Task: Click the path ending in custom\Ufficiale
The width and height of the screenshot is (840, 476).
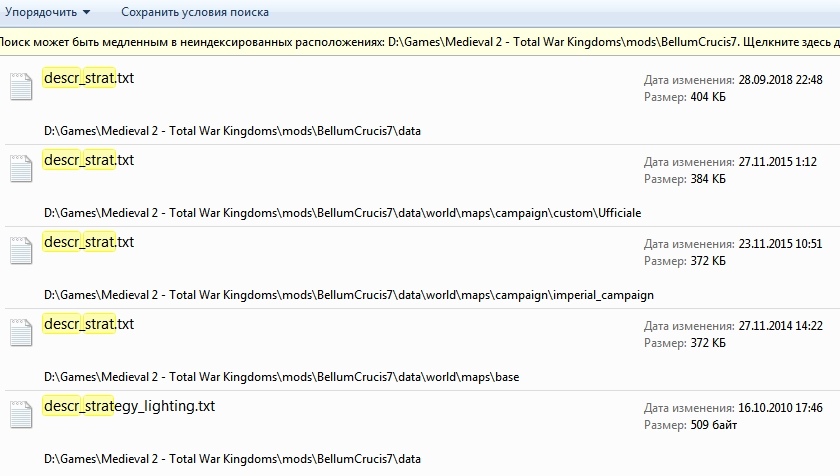Action: [342, 213]
